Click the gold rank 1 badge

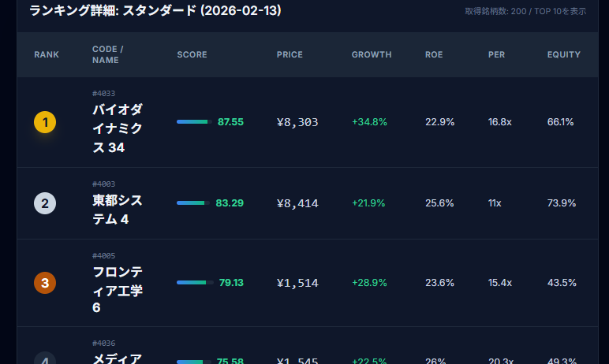click(x=45, y=122)
